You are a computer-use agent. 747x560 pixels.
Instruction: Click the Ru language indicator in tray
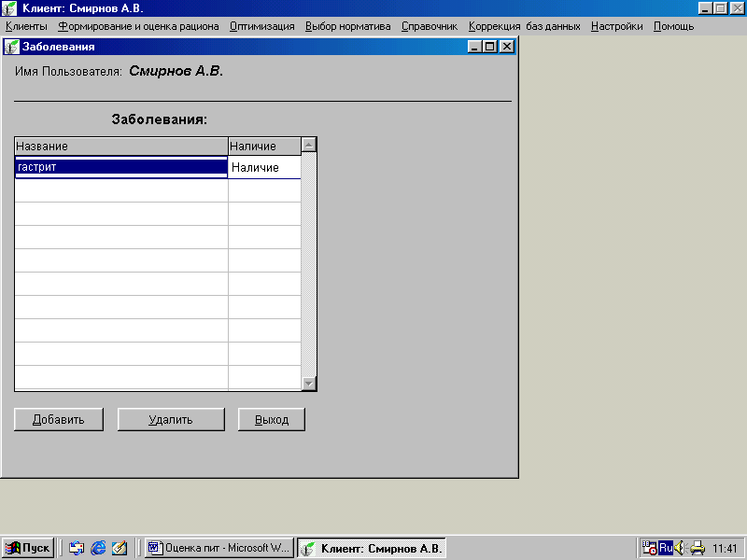coord(666,548)
